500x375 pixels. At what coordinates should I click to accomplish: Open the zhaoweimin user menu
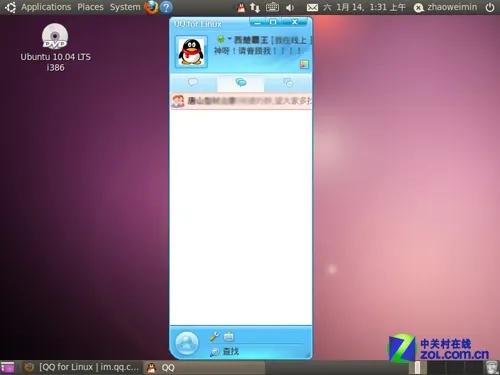coord(445,7)
